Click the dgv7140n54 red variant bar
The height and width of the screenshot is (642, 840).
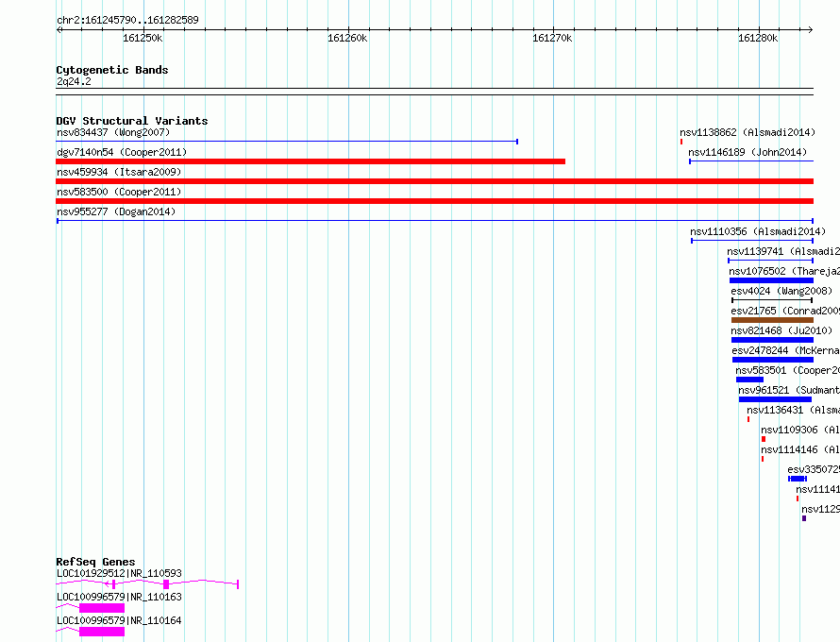coord(311,161)
